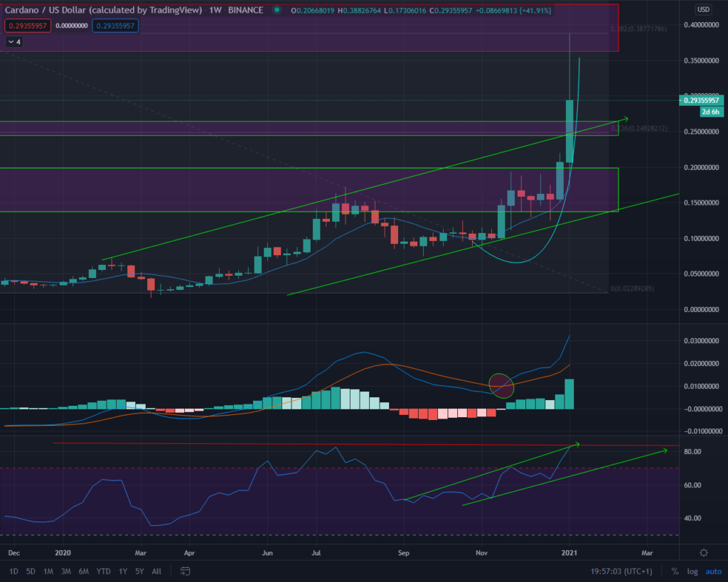728x582 pixels.
Task: Click the 0.00000000 spread value
Action: point(72,26)
